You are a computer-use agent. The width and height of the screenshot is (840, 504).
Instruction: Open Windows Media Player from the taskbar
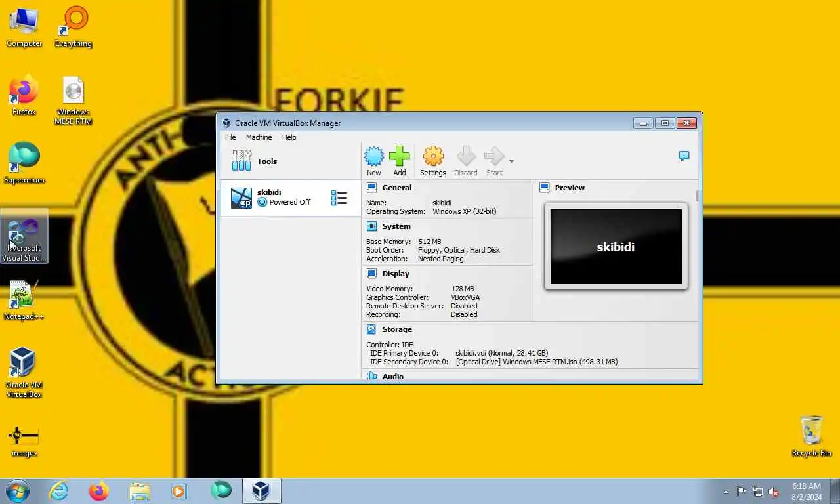coord(180,491)
